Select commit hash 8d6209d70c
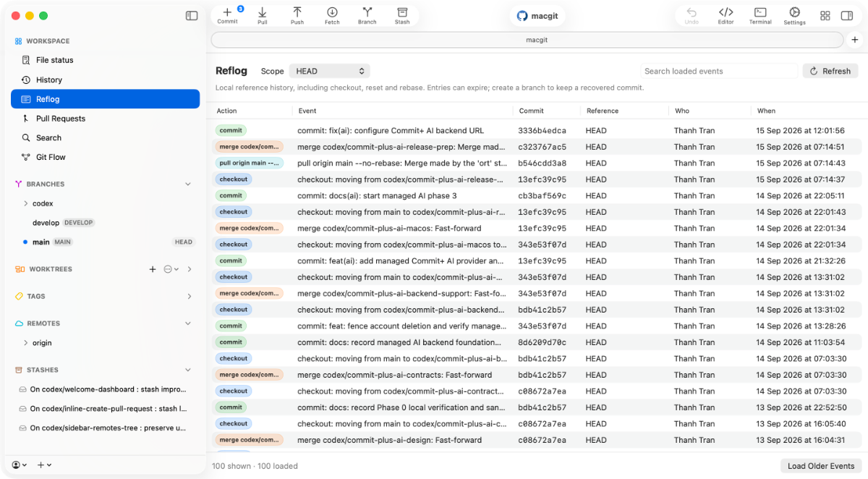This screenshot has width=868, height=479. point(542,342)
